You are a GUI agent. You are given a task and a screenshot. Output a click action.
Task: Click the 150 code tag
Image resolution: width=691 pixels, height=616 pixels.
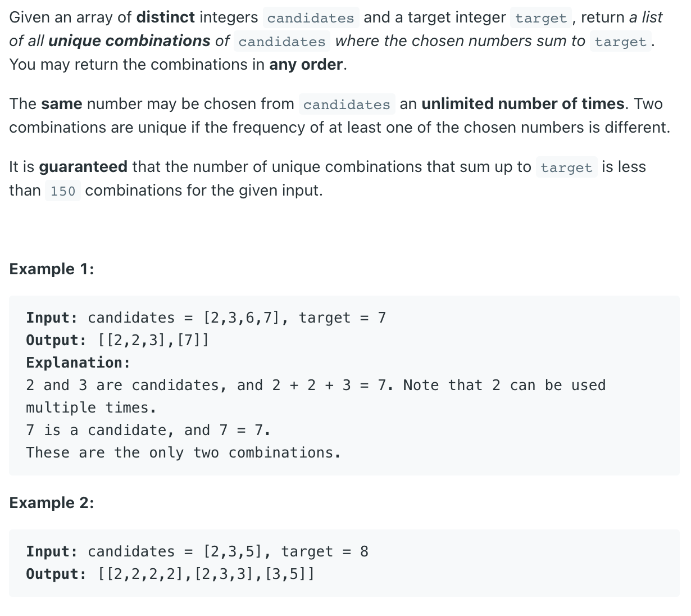[x=63, y=191]
